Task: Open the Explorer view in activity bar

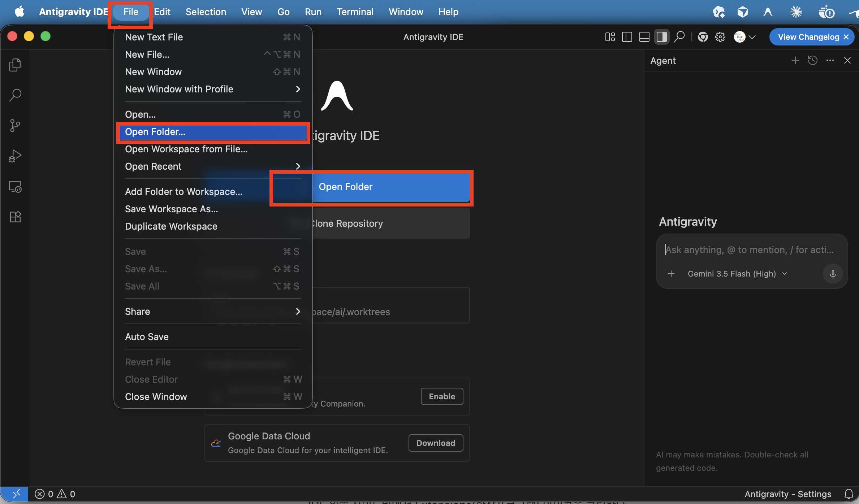Action: [15, 65]
